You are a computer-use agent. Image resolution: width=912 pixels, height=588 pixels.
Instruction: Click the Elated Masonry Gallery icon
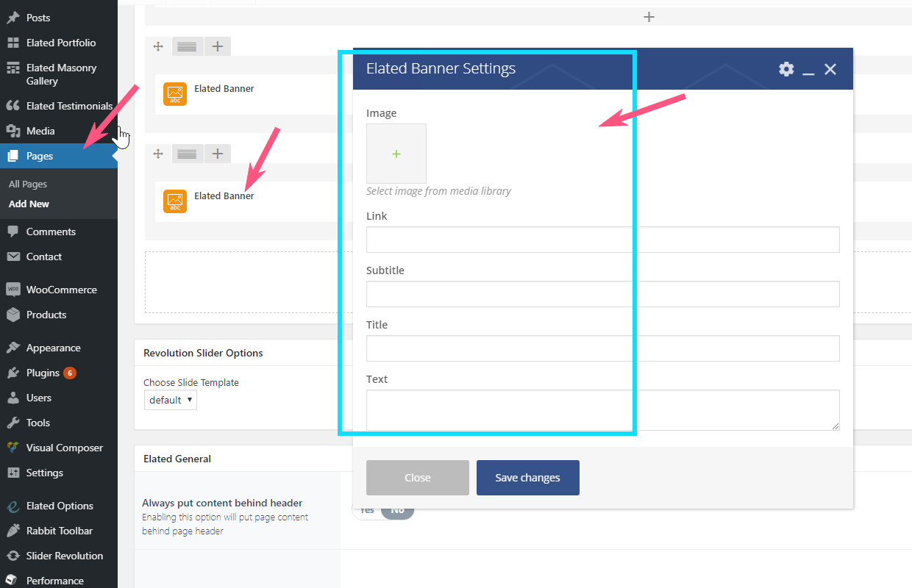point(13,68)
